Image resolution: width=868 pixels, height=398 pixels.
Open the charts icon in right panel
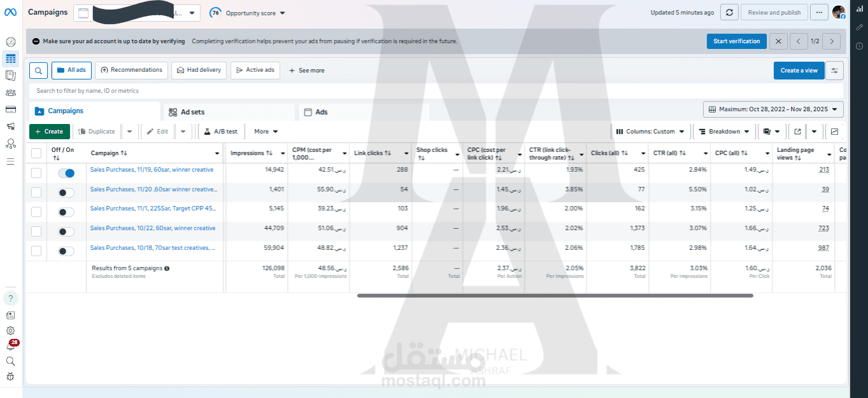[x=859, y=10]
